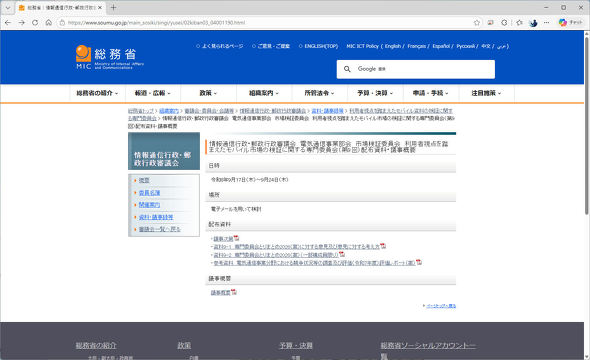Image resolution: width=590 pixels, height=360 pixels.
Task: Close the current 総務省 browser tab
Action: pos(100,8)
